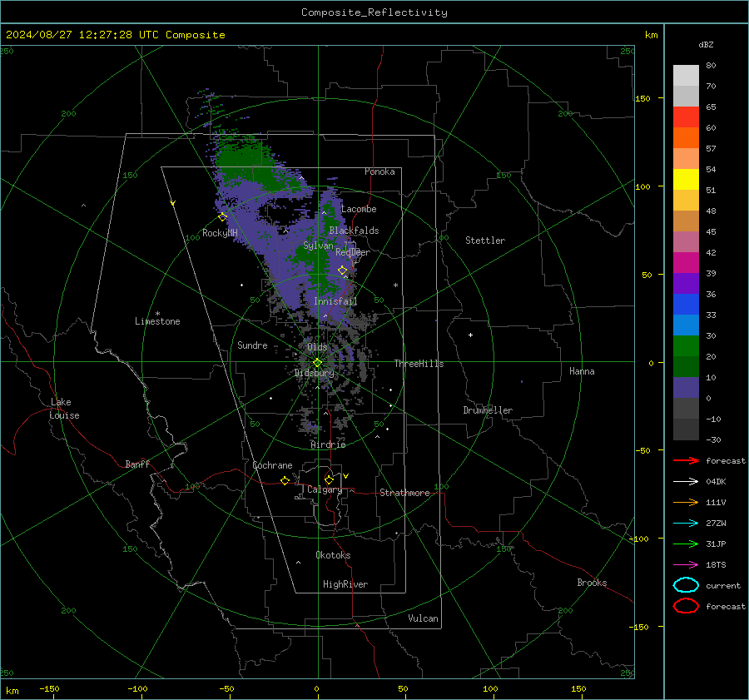
Task: Click the Hanna label
Action: coord(582,371)
